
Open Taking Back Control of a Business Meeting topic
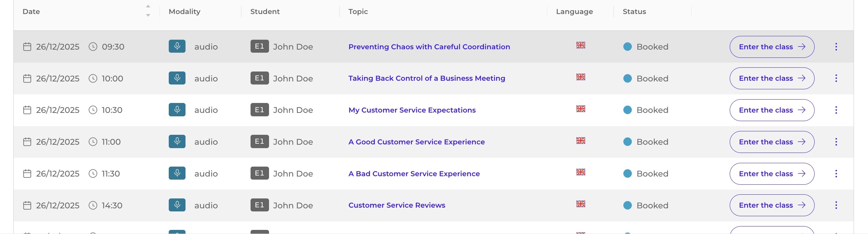(x=426, y=78)
